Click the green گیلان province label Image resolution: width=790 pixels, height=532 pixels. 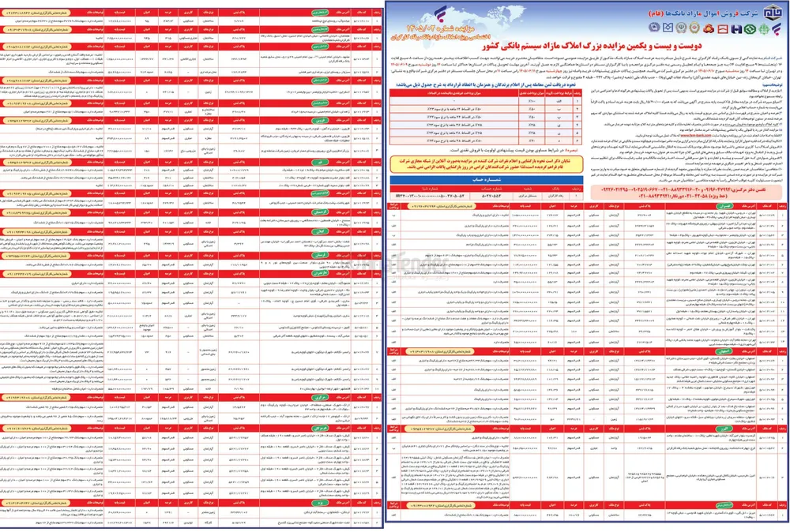pos(321,232)
